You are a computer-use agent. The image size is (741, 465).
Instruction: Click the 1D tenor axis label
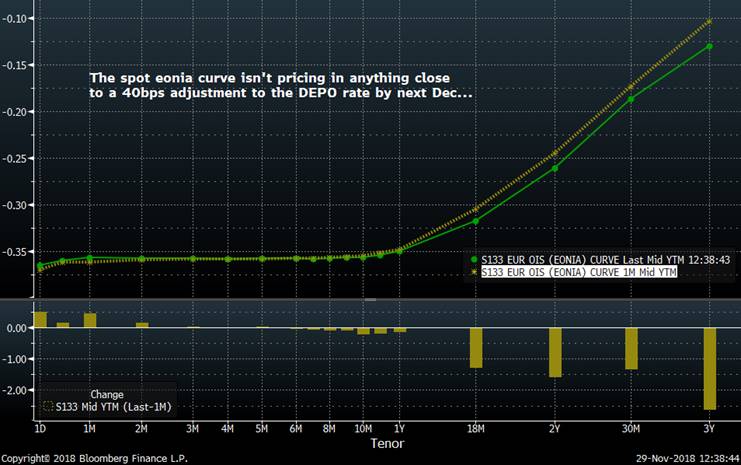(x=40, y=429)
